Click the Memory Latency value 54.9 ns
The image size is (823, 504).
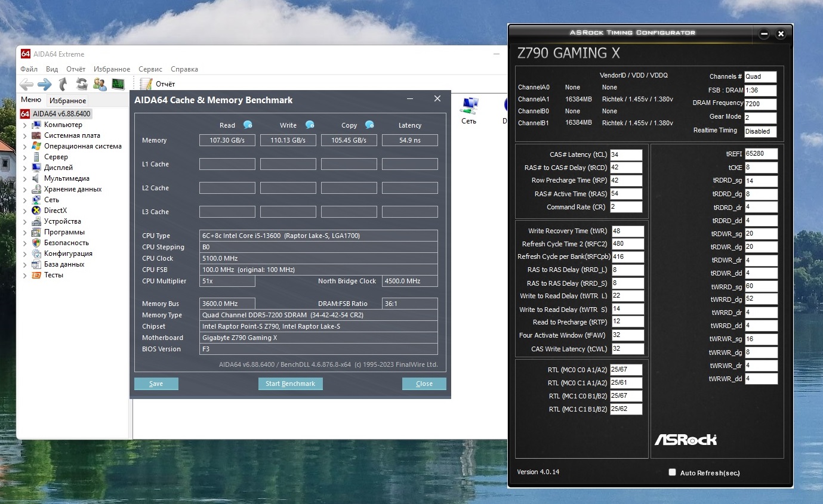pos(410,140)
